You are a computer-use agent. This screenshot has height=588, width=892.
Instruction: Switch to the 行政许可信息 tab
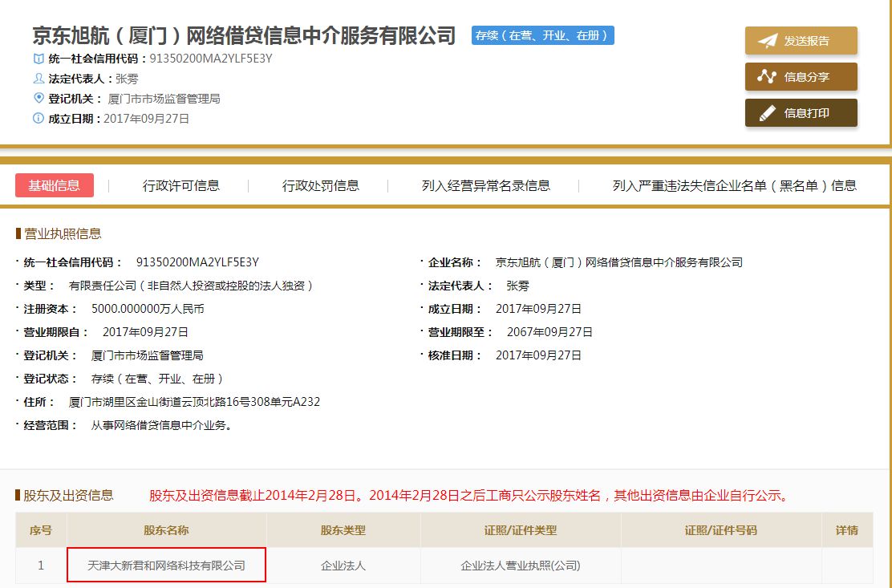tap(181, 185)
